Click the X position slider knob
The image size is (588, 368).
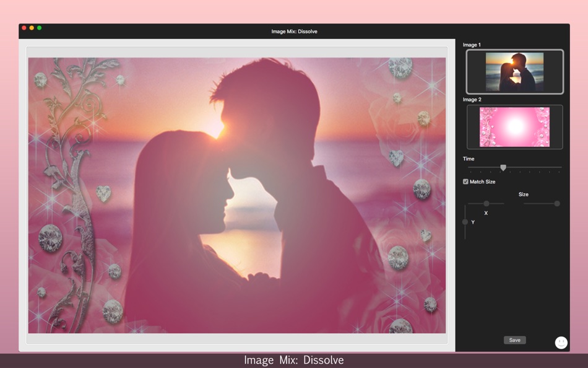[x=486, y=204]
